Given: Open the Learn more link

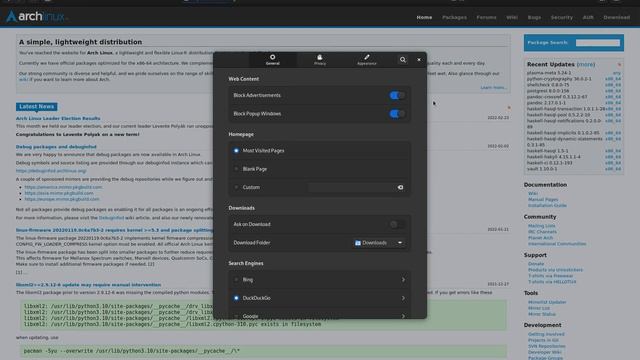Looking at the screenshot, I should [493, 87].
